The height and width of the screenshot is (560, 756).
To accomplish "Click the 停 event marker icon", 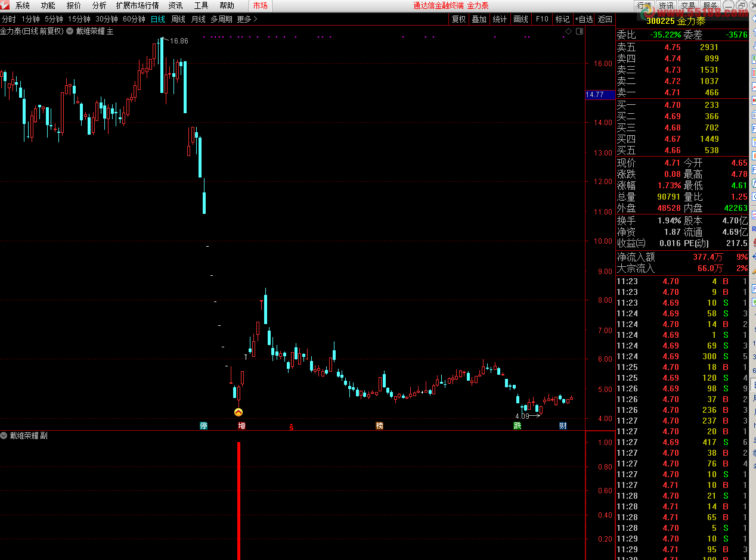I will (204, 425).
